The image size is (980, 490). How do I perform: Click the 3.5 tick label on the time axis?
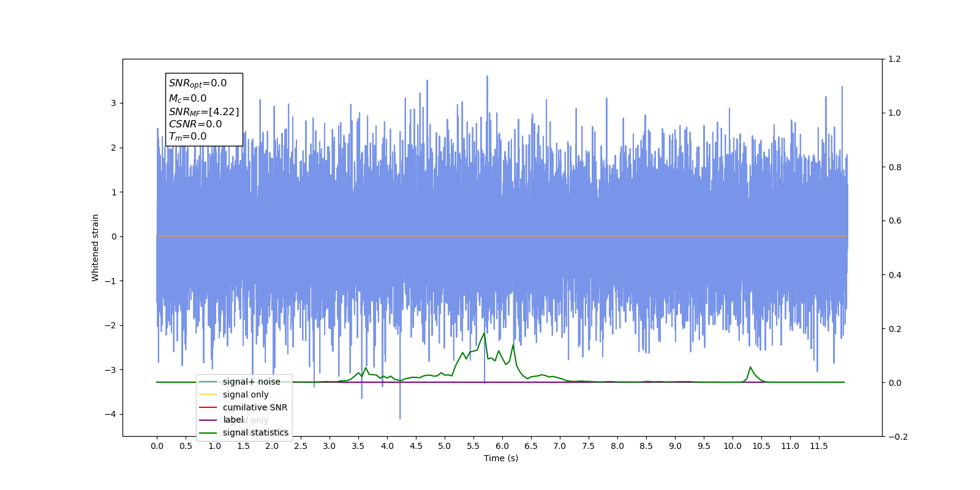(x=358, y=446)
